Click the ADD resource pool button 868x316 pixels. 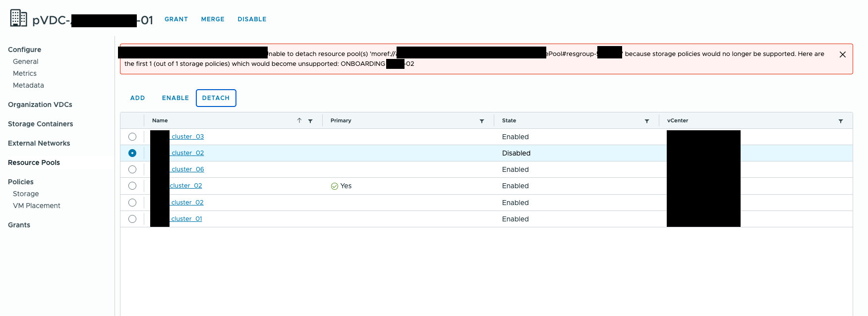[137, 98]
